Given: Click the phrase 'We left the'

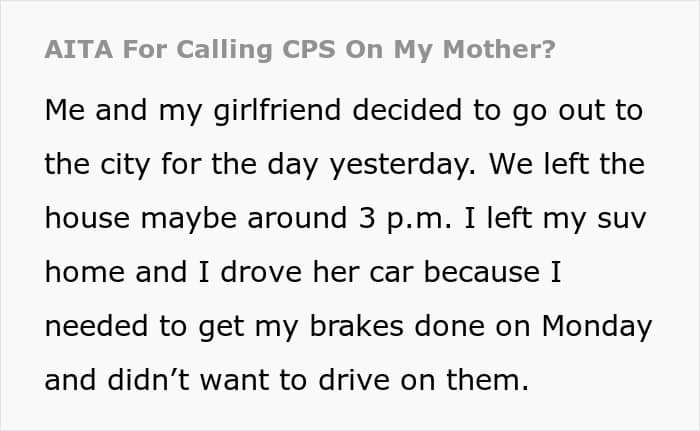Looking at the screenshot, I should coord(567,163).
